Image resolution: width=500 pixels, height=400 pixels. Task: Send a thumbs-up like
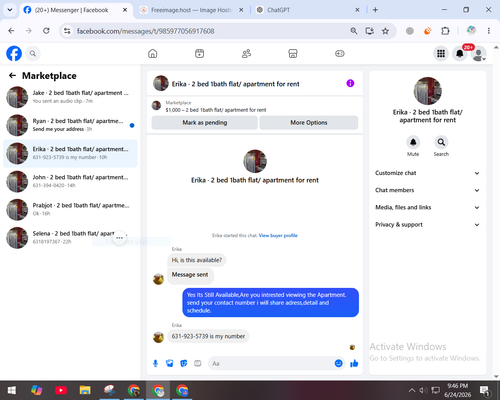(x=354, y=363)
